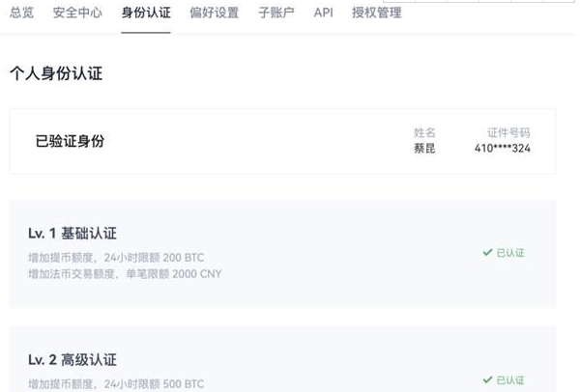
Task: Click the 姓名 field label
Action: (x=424, y=132)
